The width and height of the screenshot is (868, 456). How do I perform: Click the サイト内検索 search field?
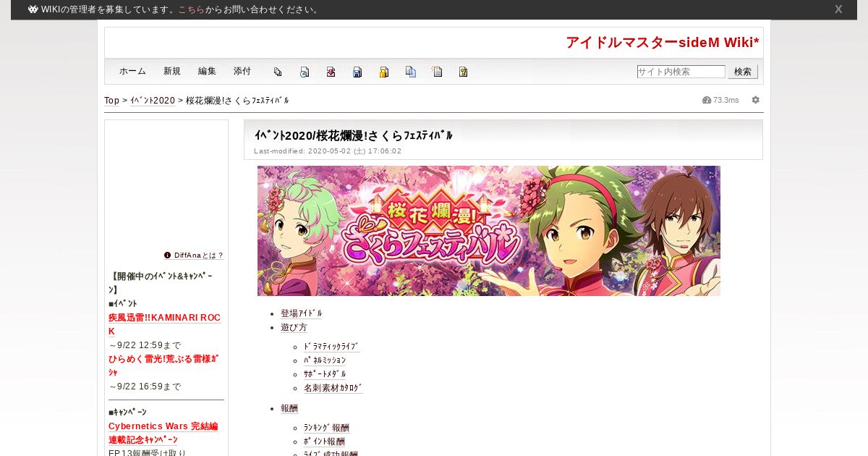coord(681,72)
